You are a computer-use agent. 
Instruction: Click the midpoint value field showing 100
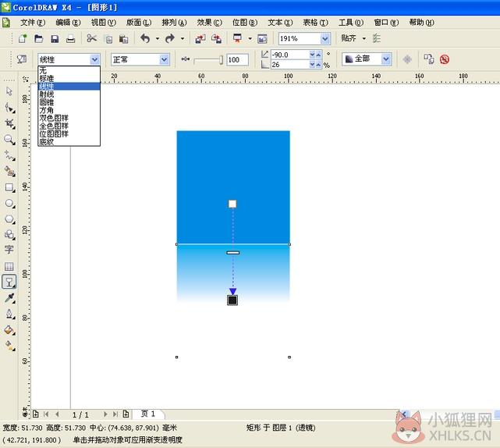(238, 59)
